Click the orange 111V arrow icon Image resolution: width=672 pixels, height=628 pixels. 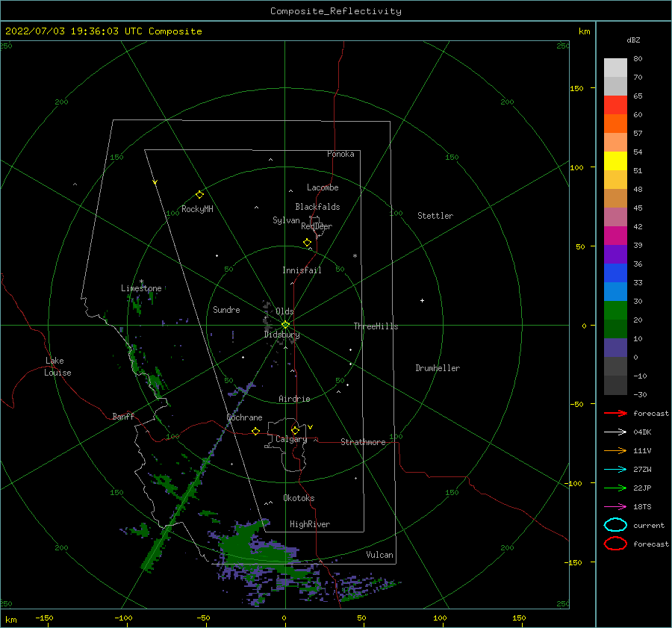(615, 450)
